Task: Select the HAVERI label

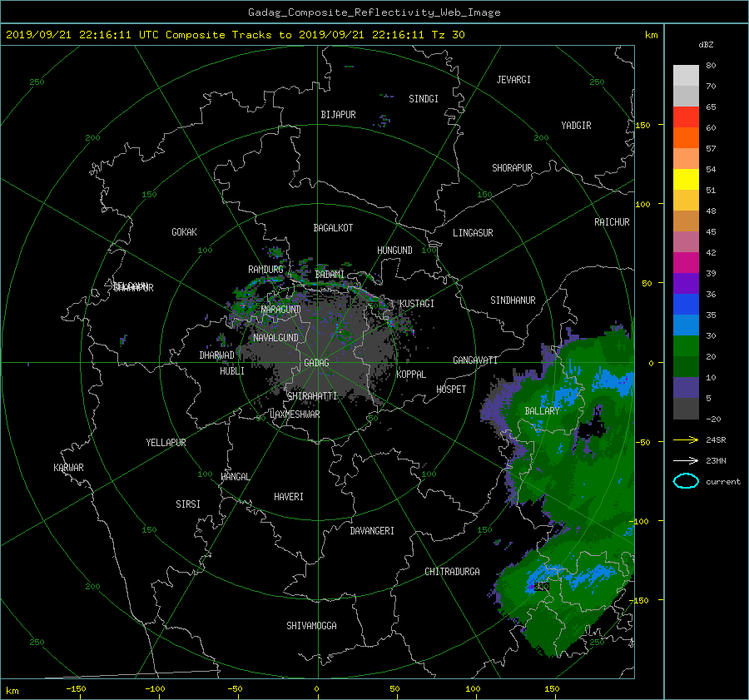Action: 289,497
